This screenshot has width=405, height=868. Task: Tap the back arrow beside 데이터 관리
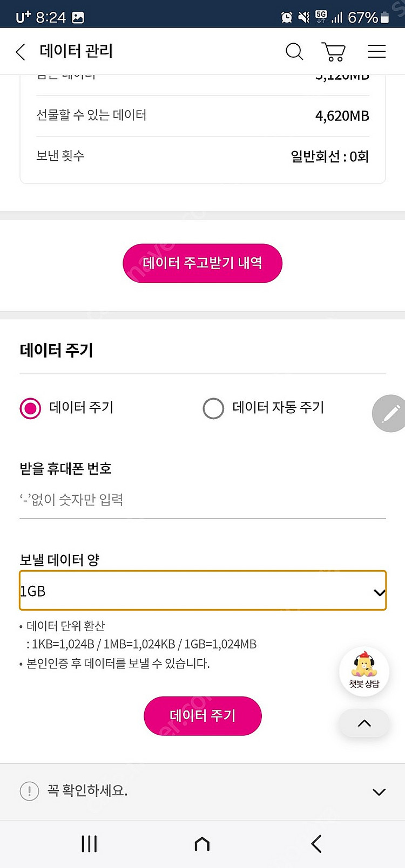pos(21,52)
